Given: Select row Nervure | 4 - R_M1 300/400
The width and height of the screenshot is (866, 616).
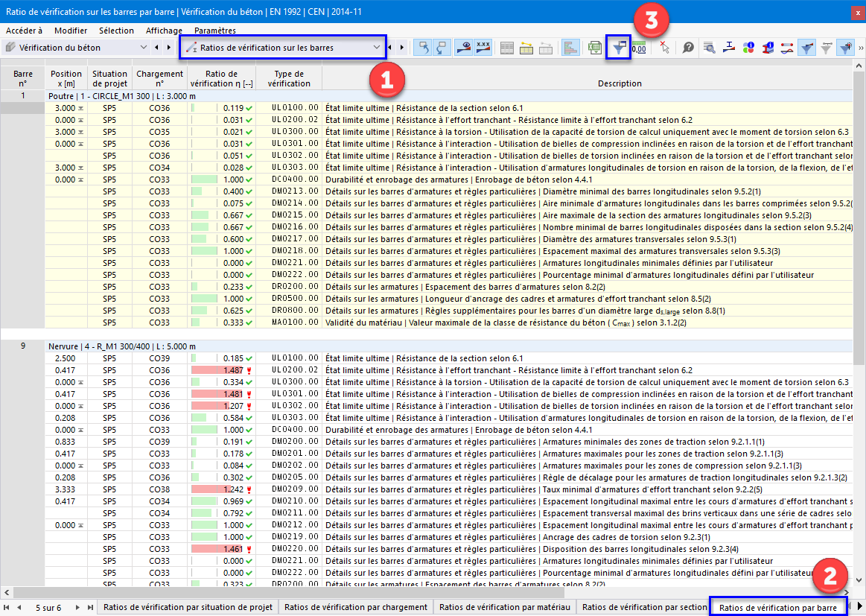Looking at the screenshot, I should [x=449, y=346].
